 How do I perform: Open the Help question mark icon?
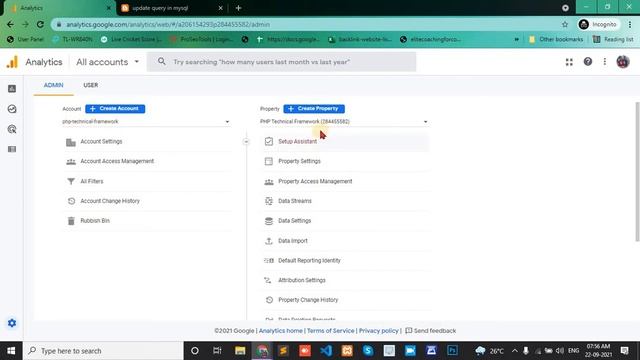[587, 62]
